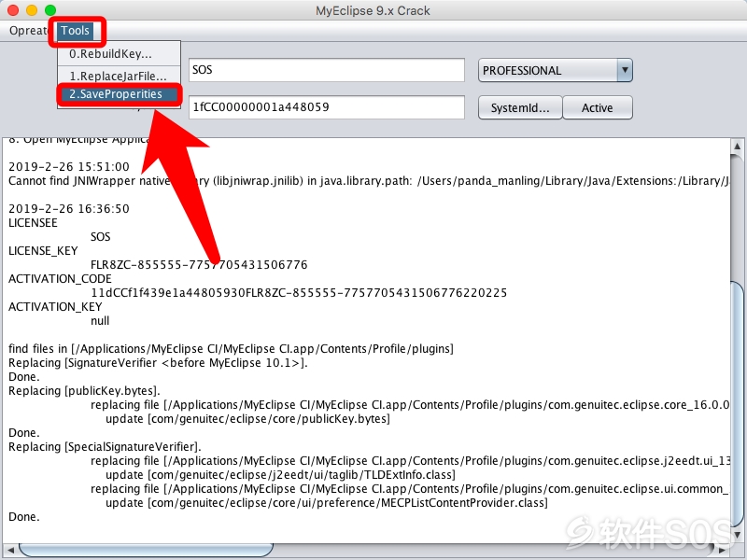The height and width of the screenshot is (560, 747).
Task: Click the 'MECPListContentProvider.class' update line
Action: pos(327,503)
